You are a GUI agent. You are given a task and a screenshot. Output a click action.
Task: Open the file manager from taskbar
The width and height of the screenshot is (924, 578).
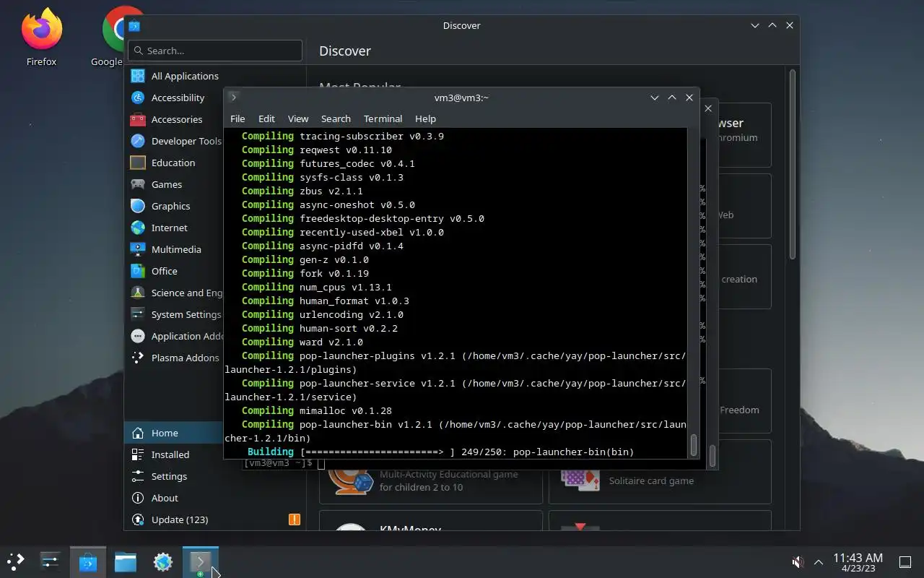pos(126,561)
